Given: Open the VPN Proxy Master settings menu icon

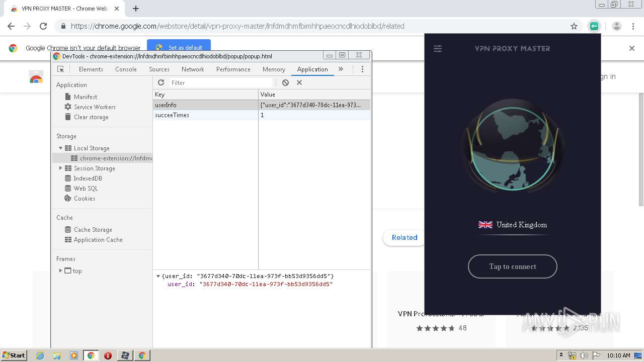Looking at the screenshot, I should coord(438,49).
